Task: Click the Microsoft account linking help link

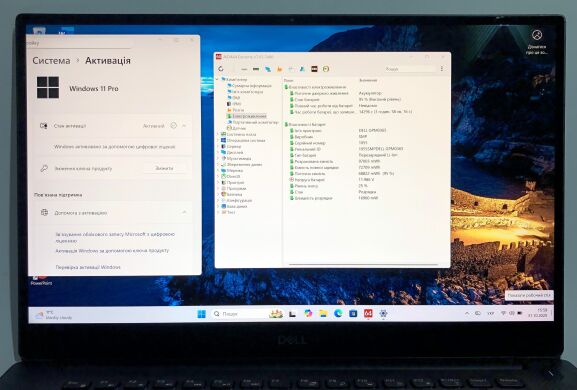Action: coord(115,237)
